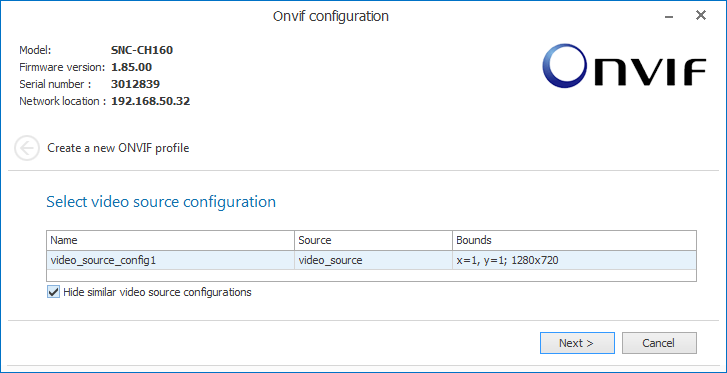Screen dimensions: 727x373
Task: Select the video_source_config1 row
Action: click(371, 260)
